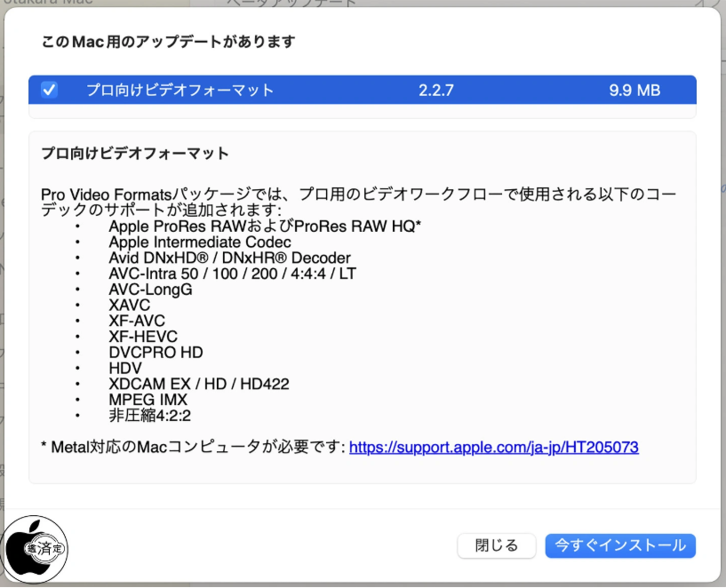Open the support.apple.com HT205073 link
This screenshot has width=726, height=588.
pos(493,447)
